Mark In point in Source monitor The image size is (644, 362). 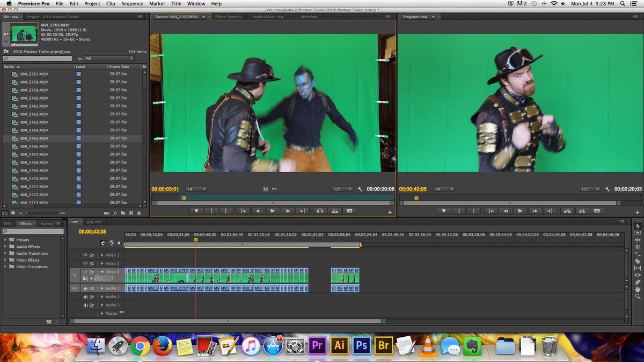pyautogui.click(x=211, y=211)
